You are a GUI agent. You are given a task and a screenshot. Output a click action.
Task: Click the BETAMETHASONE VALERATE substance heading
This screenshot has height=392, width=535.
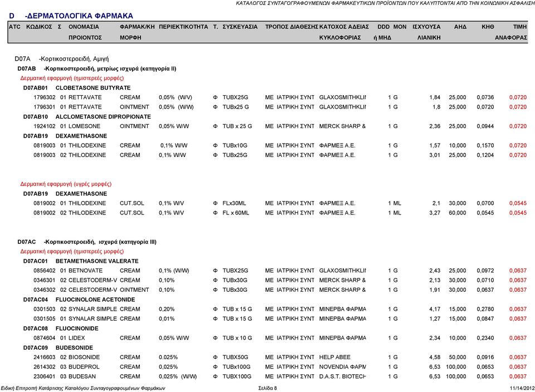click(97, 261)
